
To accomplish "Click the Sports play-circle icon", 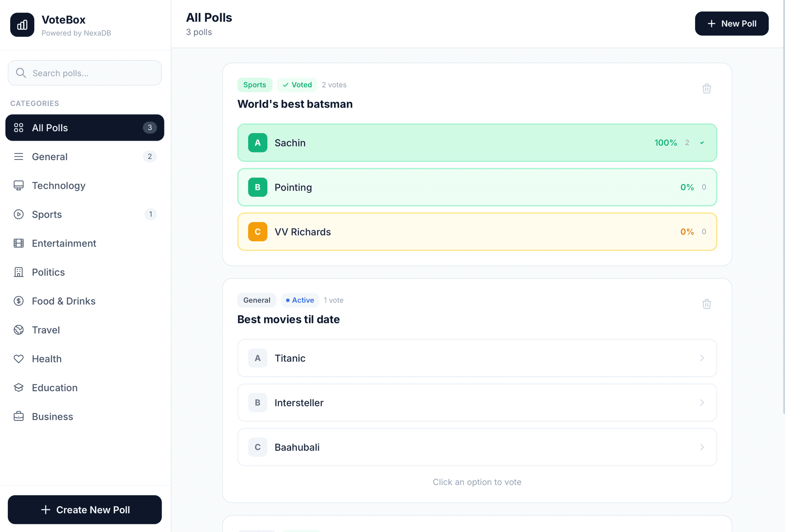I will [19, 214].
